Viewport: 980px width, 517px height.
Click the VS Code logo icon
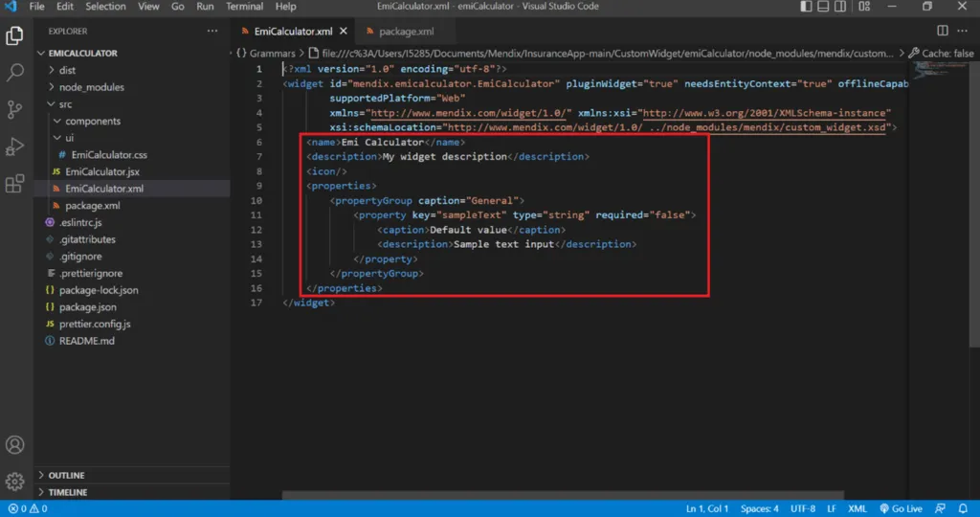[x=11, y=7]
